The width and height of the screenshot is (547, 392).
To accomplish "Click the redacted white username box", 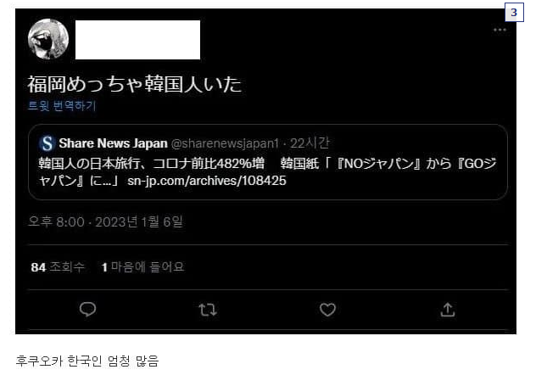I will pos(137,40).
